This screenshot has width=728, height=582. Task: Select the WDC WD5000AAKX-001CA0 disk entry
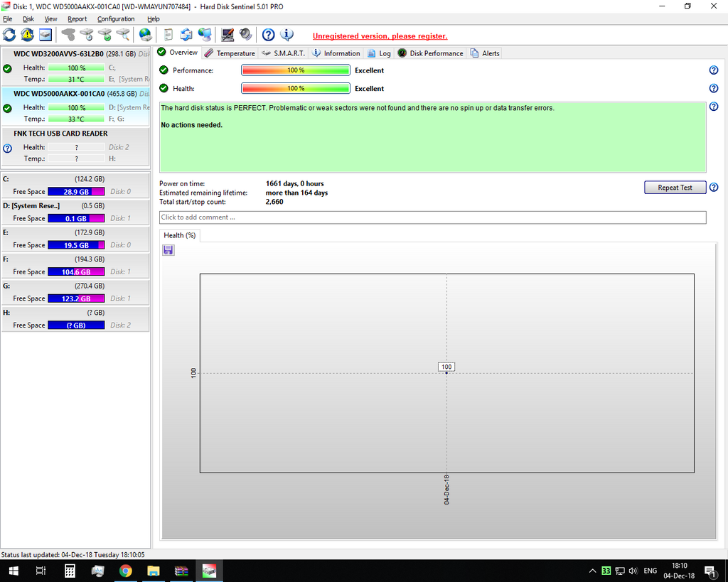75,106
